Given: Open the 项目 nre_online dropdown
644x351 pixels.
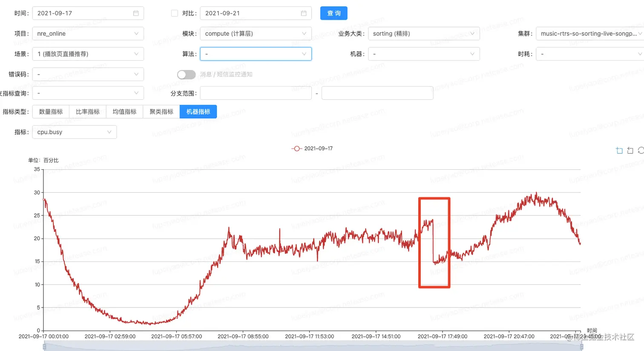Looking at the screenshot, I should point(88,34).
